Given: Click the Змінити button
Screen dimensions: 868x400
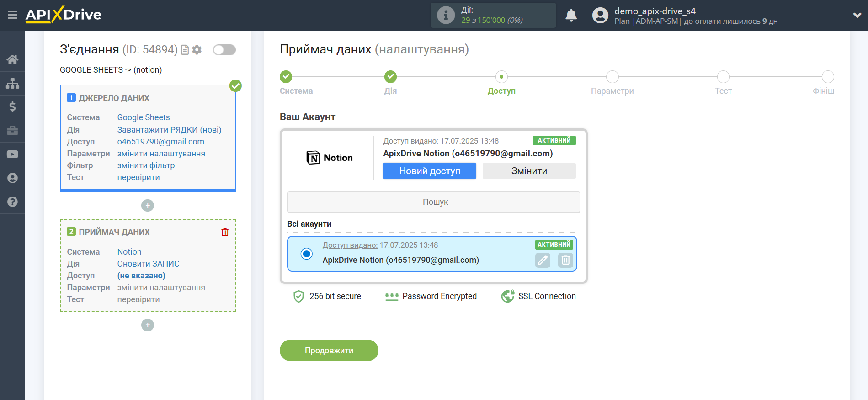Looking at the screenshot, I should 529,171.
